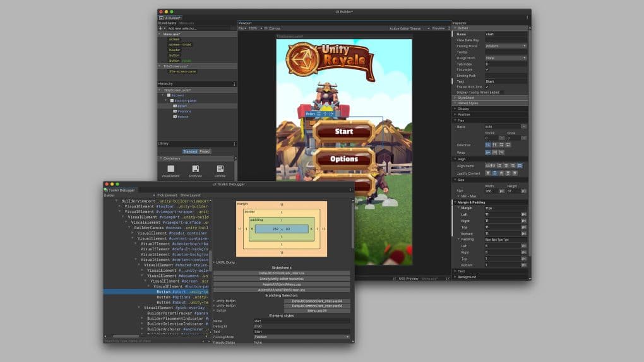The width and height of the screenshot is (644, 362).
Task: Click the VisualElement container icon in Library
Action: pos(170,168)
